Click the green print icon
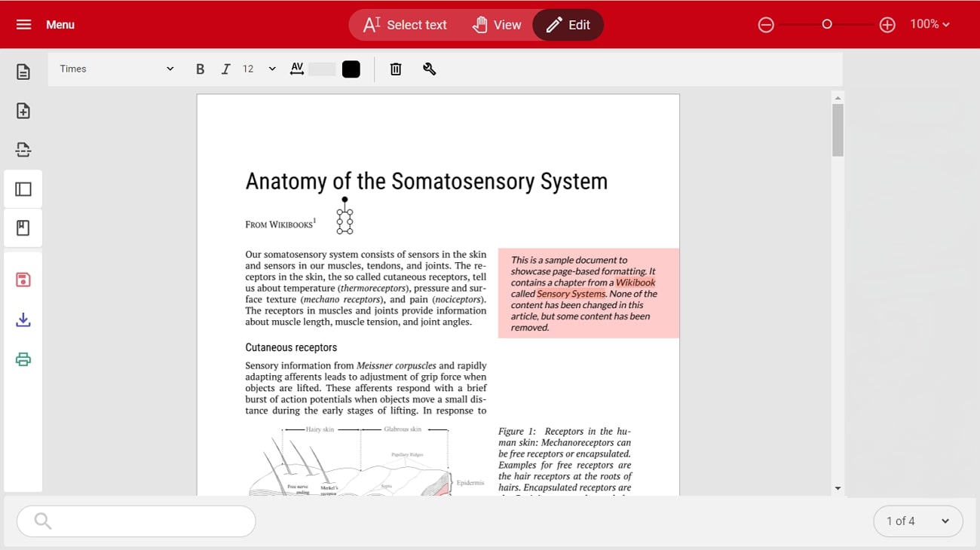The width and height of the screenshot is (980, 550). click(23, 359)
